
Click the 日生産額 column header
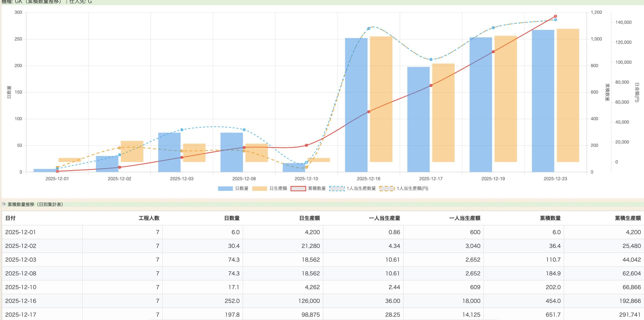309,218
